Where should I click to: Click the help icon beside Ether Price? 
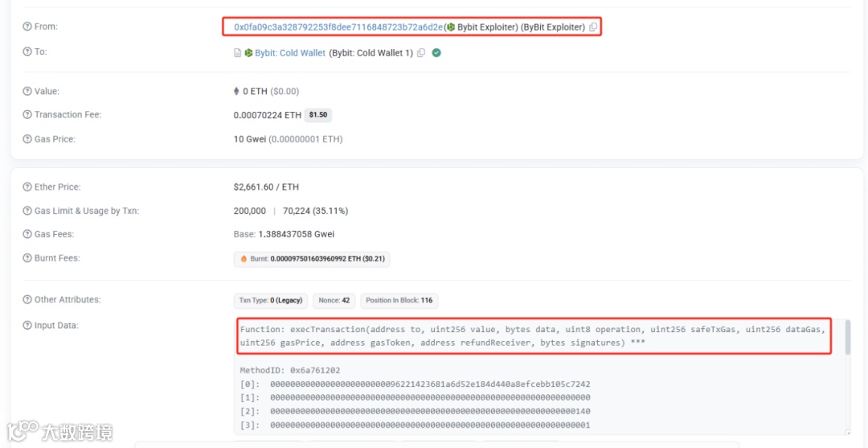click(x=27, y=187)
